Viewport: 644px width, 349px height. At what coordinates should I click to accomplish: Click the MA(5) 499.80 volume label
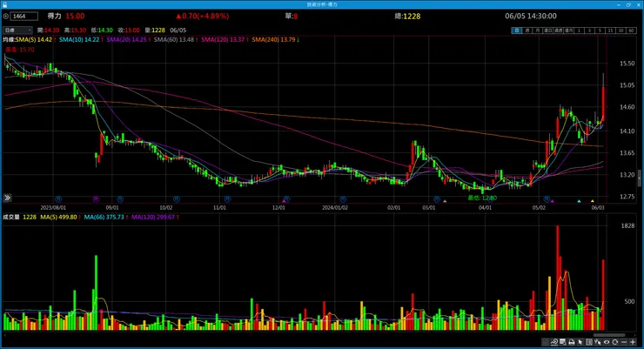58,217
